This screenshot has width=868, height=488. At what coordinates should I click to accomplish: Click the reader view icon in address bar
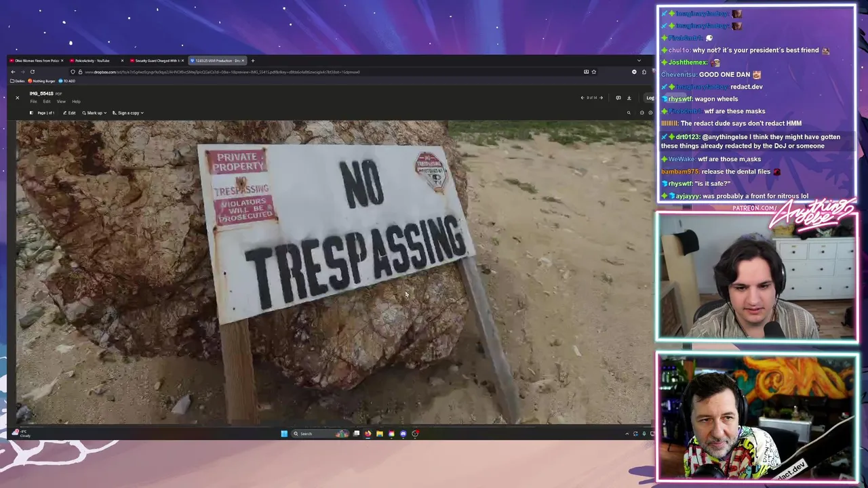586,72
